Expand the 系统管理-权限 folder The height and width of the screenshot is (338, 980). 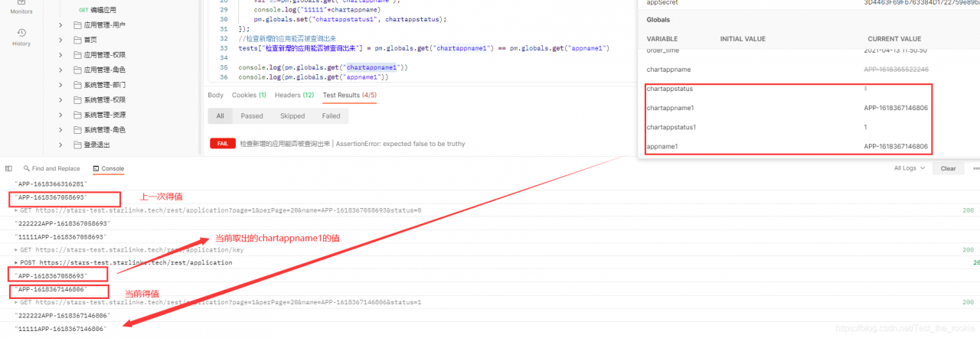[60, 99]
